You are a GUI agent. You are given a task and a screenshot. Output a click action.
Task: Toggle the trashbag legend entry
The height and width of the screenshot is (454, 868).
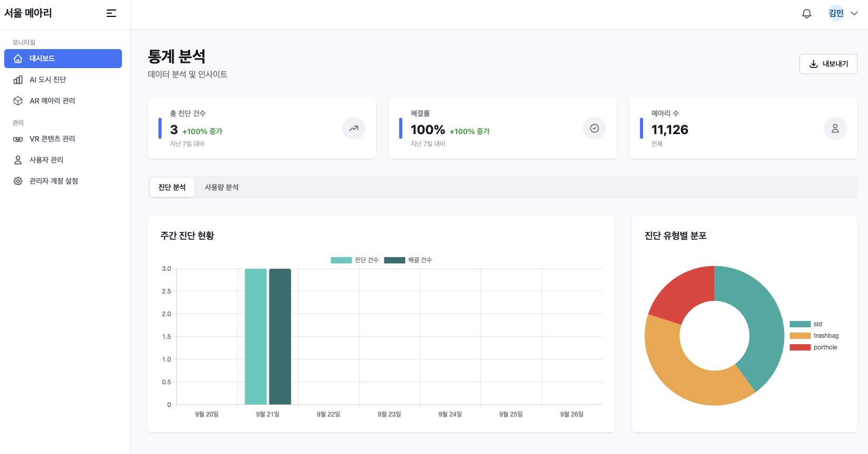click(x=814, y=336)
